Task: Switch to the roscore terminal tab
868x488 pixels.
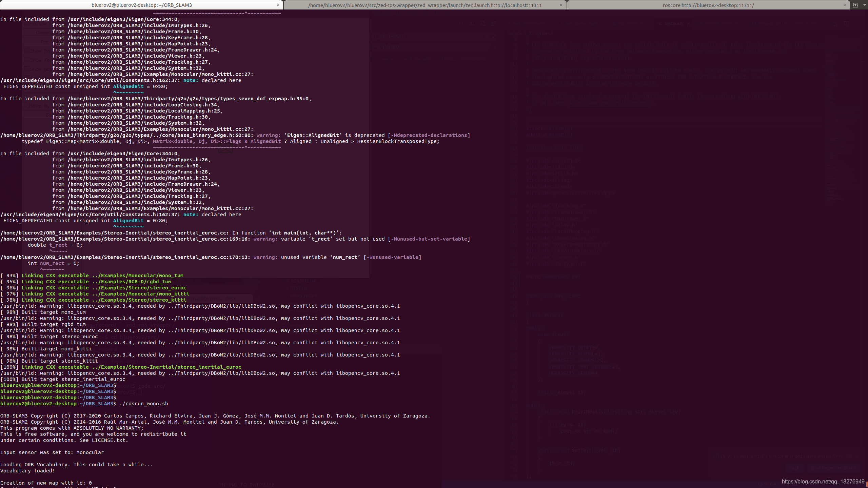Action: (x=708, y=5)
